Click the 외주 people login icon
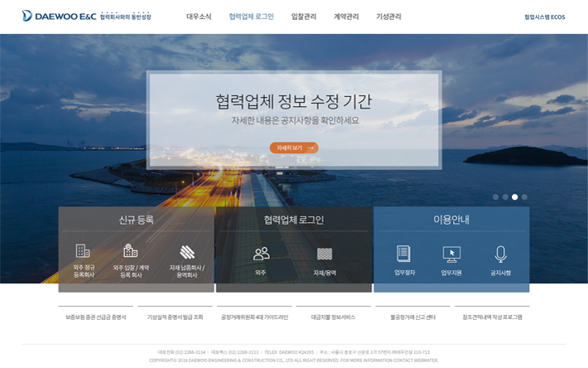 click(262, 254)
